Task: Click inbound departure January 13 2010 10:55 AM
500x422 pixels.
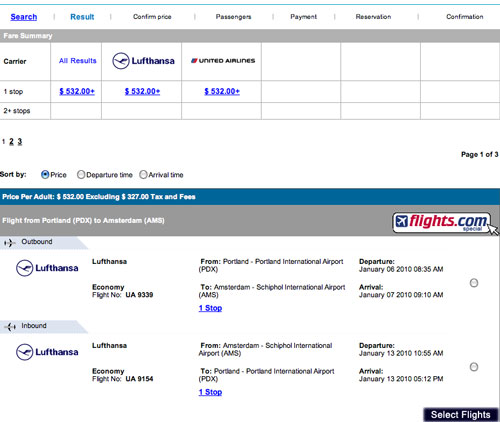Action: coord(401,353)
